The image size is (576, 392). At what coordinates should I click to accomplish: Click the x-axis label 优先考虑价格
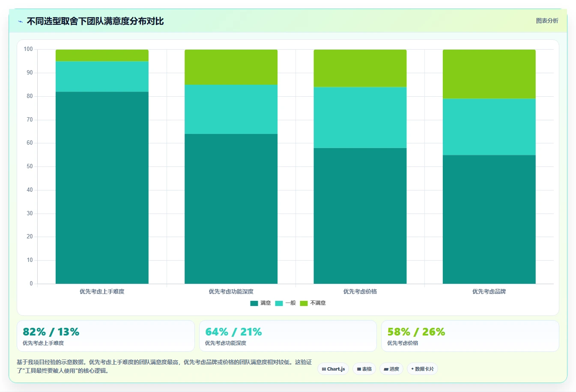pos(360,291)
